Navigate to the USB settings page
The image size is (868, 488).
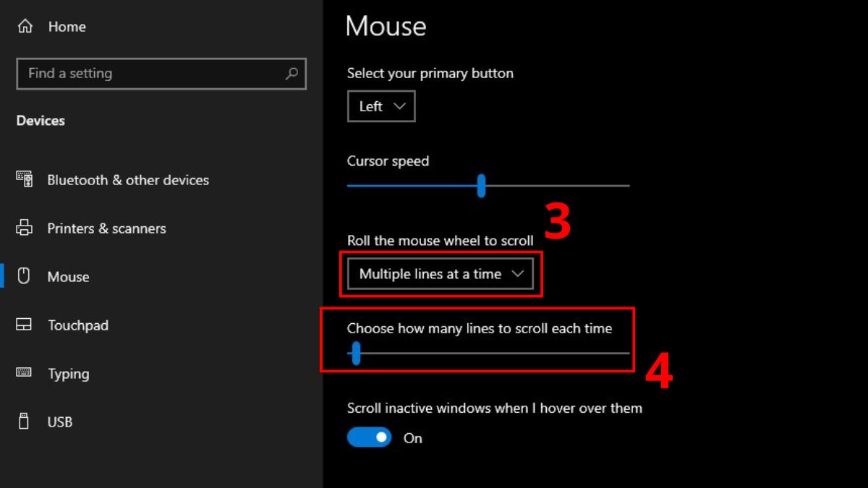pos(60,422)
